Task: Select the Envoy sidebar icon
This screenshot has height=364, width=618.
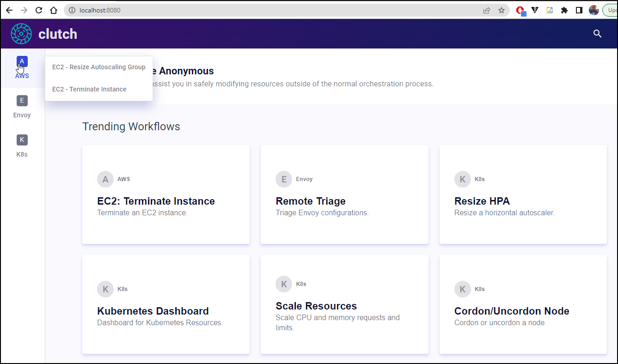Action: click(22, 100)
